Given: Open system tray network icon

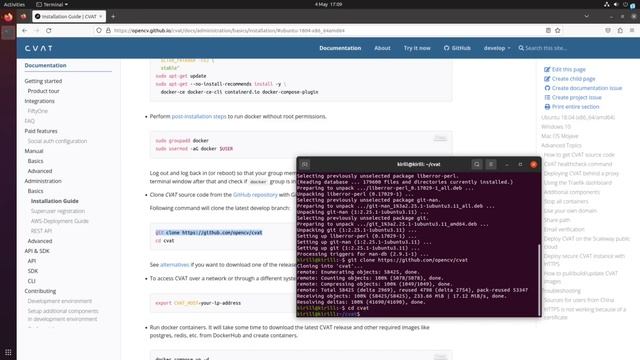Looking at the screenshot, I should 607,4.
